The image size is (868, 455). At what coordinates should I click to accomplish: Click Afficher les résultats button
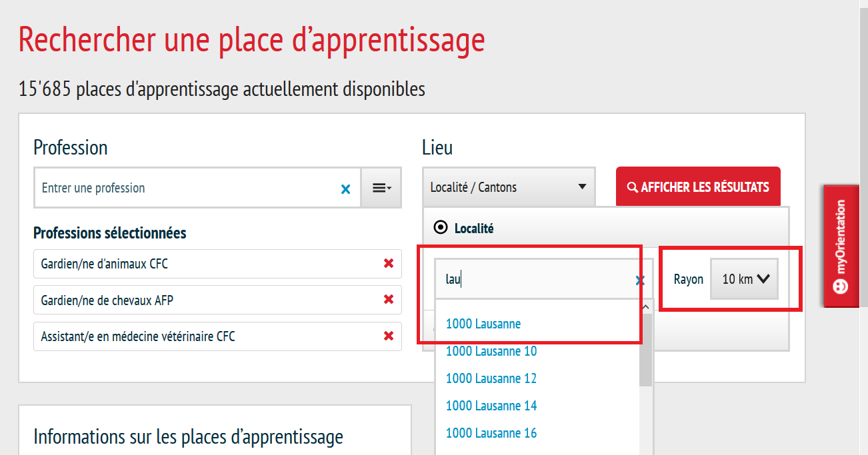697,187
